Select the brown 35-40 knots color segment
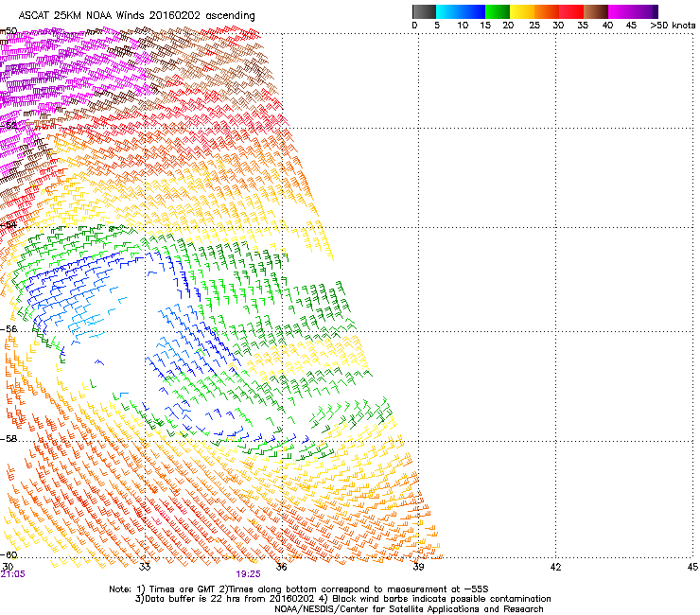The height and width of the screenshot is (615, 700). point(596,11)
